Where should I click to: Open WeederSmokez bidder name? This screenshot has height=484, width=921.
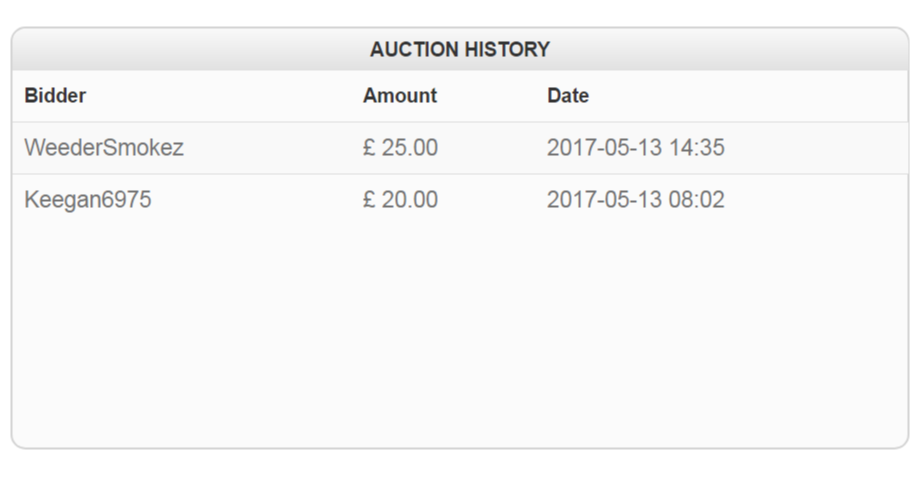[x=104, y=148]
